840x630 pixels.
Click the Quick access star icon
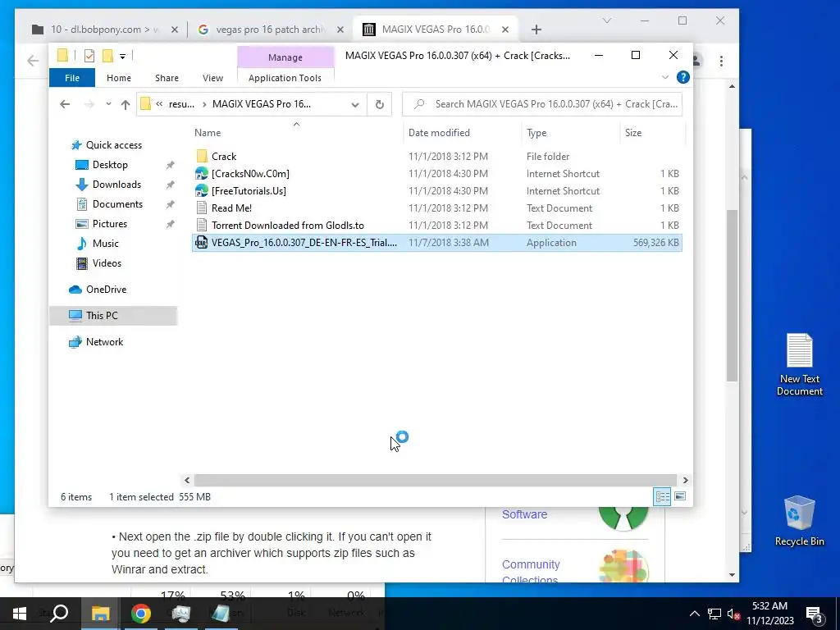click(x=76, y=145)
